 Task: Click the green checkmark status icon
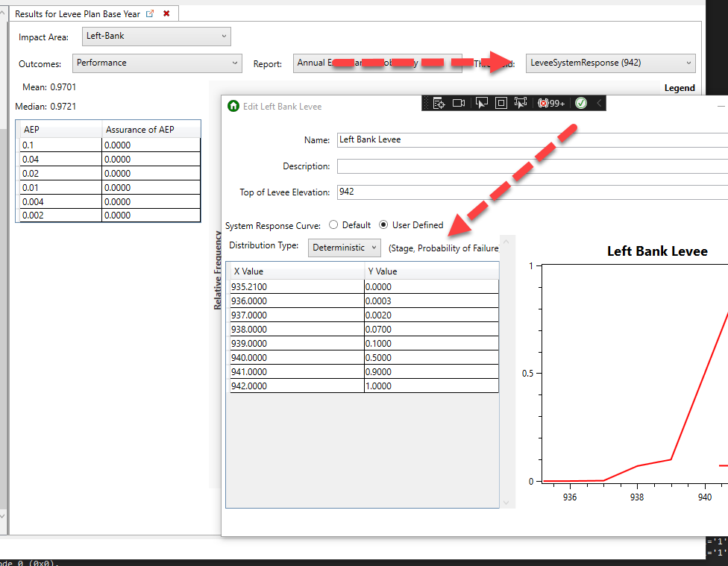click(x=580, y=103)
